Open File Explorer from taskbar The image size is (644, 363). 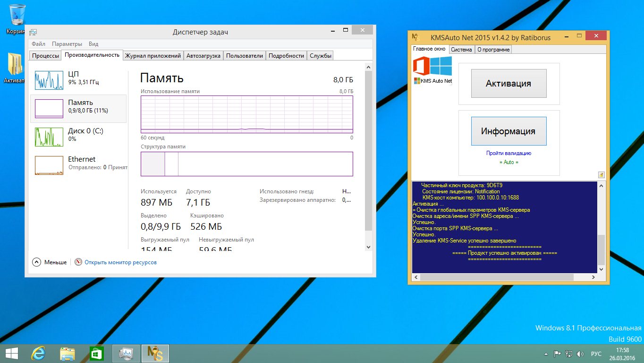tap(67, 353)
